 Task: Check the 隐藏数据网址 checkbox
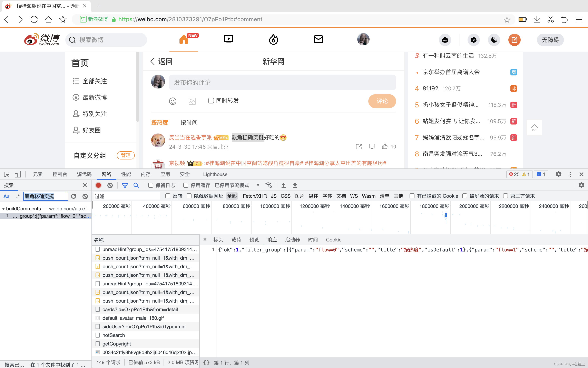pyautogui.click(x=189, y=196)
